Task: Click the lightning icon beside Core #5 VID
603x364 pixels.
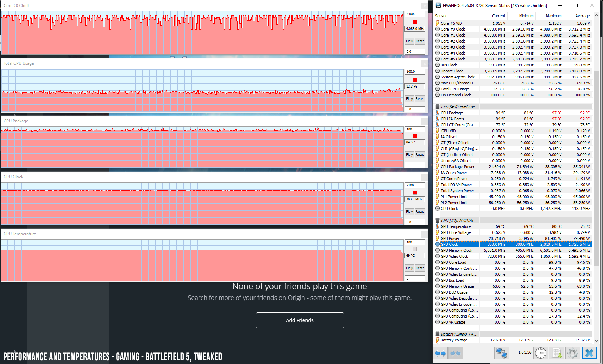Action: 437,23
